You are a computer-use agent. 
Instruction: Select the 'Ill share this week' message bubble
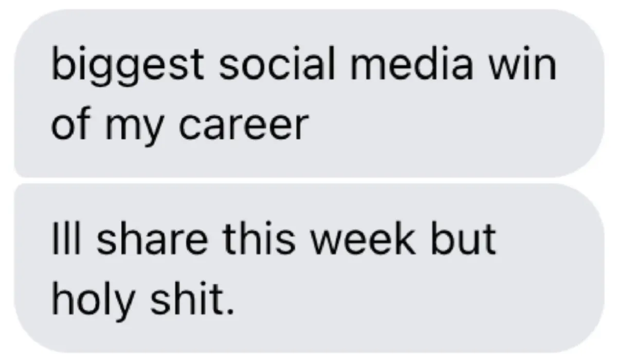click(308, 268)
